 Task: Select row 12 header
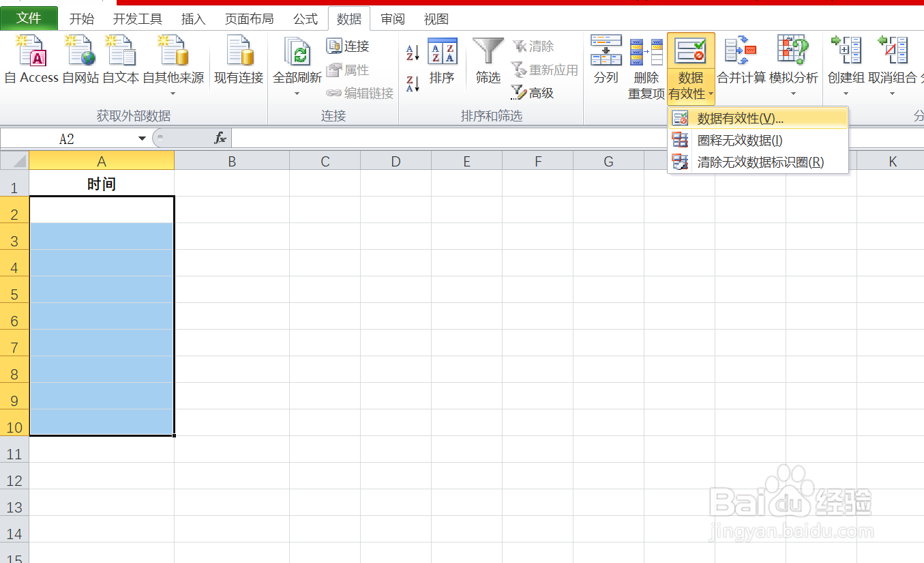tap(14, 476)
